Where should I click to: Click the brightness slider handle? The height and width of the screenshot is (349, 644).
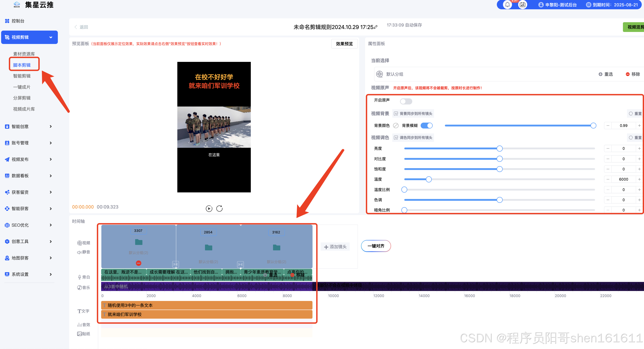[x=500, y=149]
